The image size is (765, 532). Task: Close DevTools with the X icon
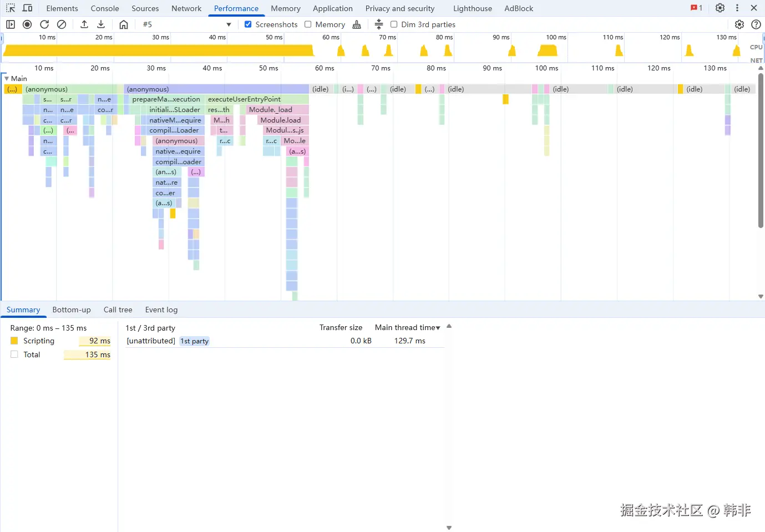tap(754, 8)
